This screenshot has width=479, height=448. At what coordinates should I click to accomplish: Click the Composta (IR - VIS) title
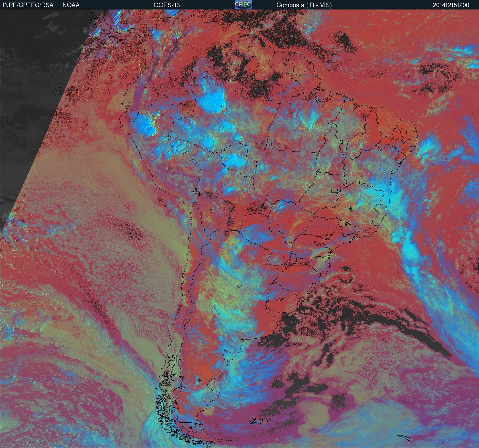pos(304,5)
